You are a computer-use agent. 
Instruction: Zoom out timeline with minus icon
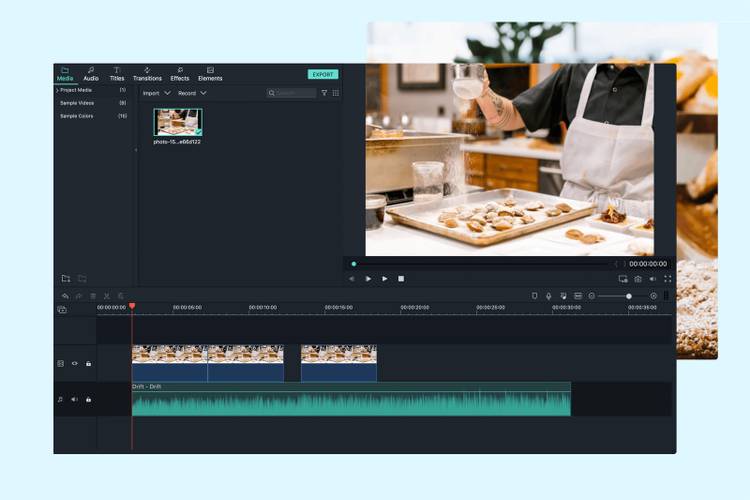(x=592, y=296)
